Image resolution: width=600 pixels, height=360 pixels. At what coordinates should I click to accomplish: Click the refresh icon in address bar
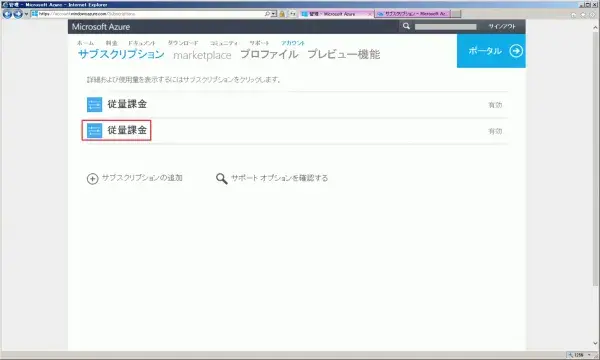point(292,14)
